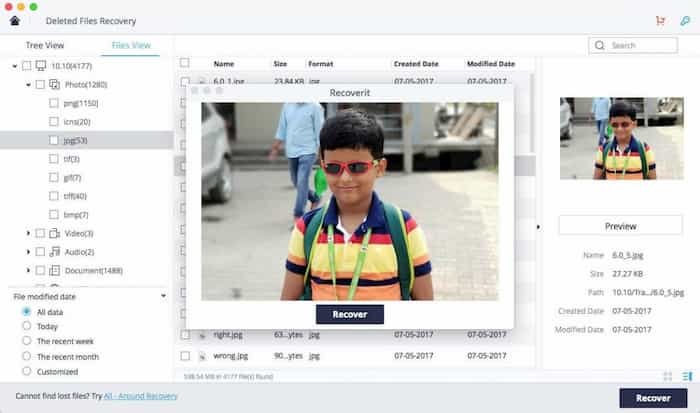The image size is (700, 413).
Task: Tick the checkbox for wrong.jpg
Action: [185, 355]
